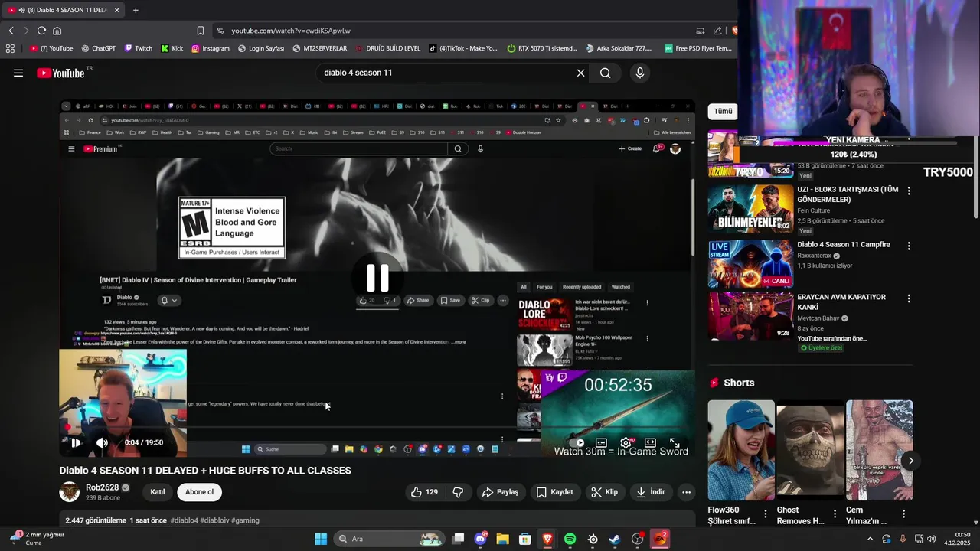Open Diablo 4 Season 11 Campfire livestream thumbnail

(x=750, y=264)
